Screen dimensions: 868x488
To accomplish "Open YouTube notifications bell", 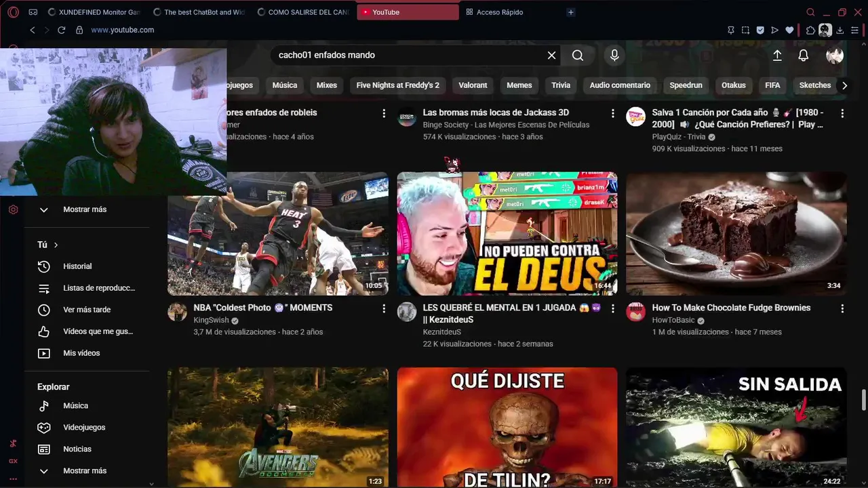I will point(804,56).
